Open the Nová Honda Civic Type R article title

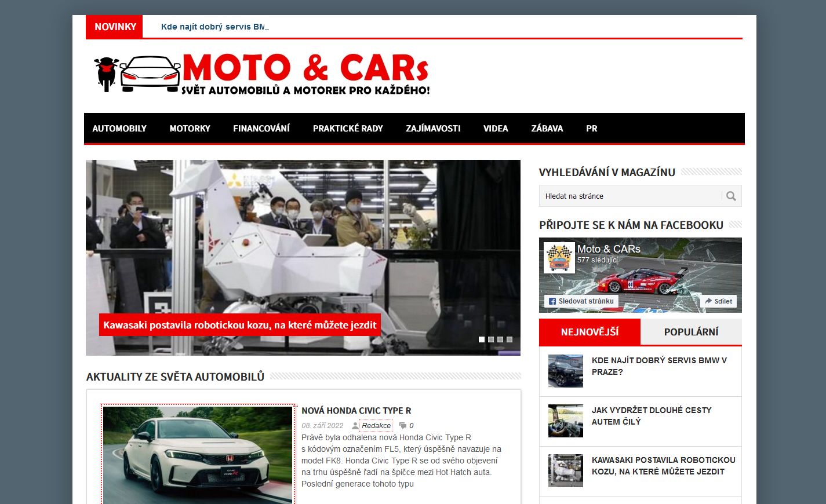[356, 411]
